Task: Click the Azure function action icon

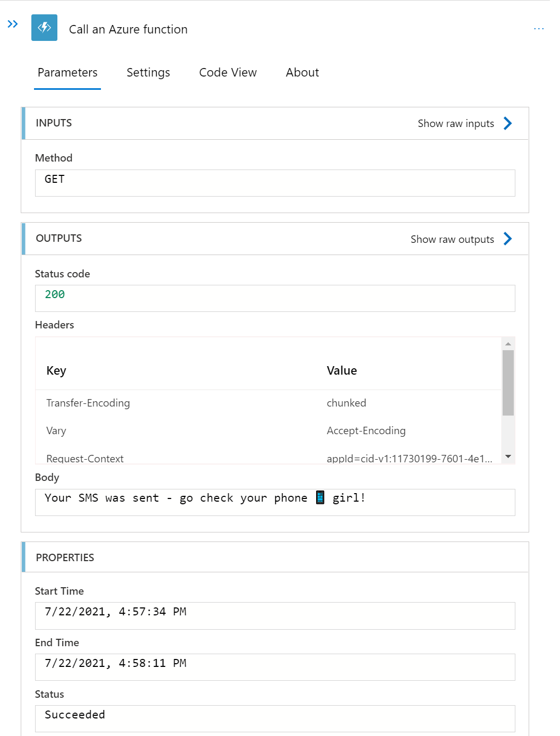Action: pyautogui.click(x=44, y=28)
